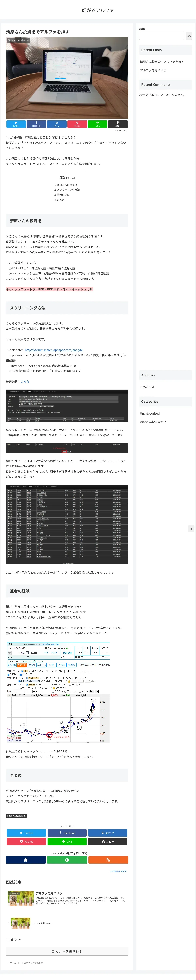Click the wide LINE button below the article
The width and height of the screenshot is (196, 980).
[67, 841]
